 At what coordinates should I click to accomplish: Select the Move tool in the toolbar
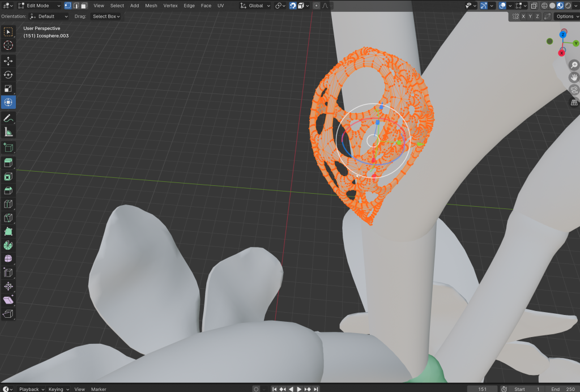pyautogui.click(x=8, y=61)
